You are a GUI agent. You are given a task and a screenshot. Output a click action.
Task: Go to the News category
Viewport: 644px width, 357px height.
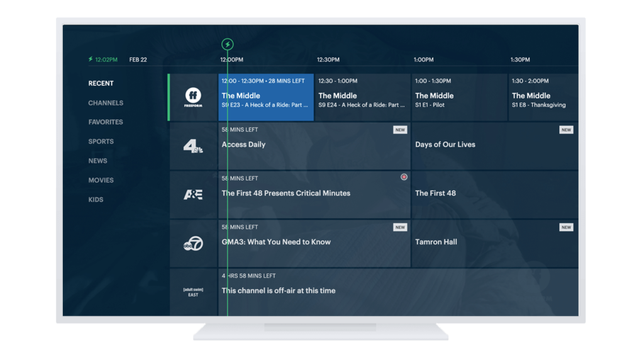[x=97, y=161]
